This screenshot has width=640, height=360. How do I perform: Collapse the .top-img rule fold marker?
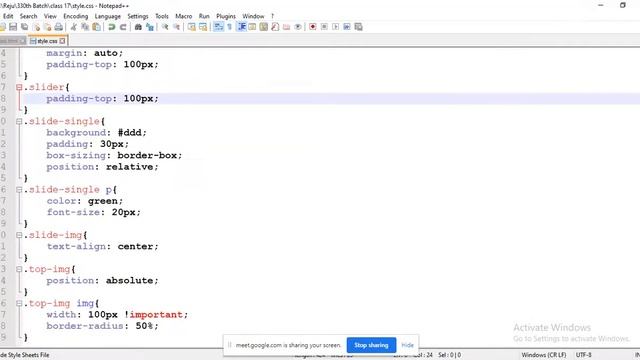[x=19, y=269]
